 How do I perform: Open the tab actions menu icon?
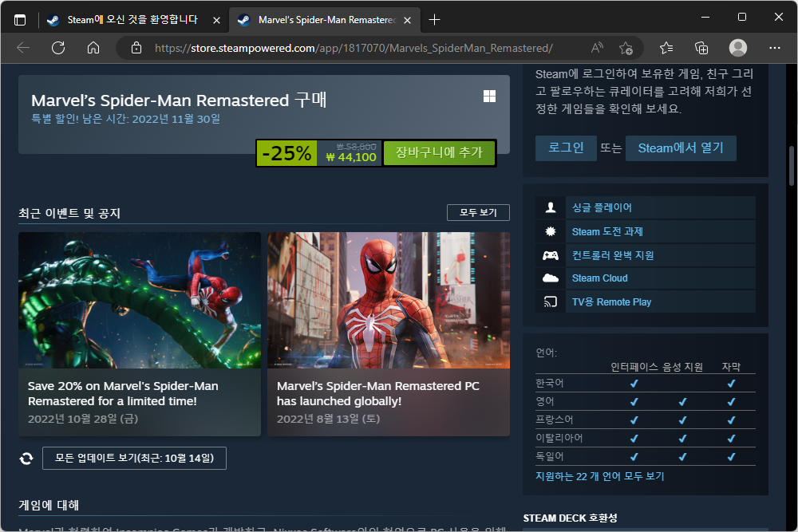tap(20, 21)
